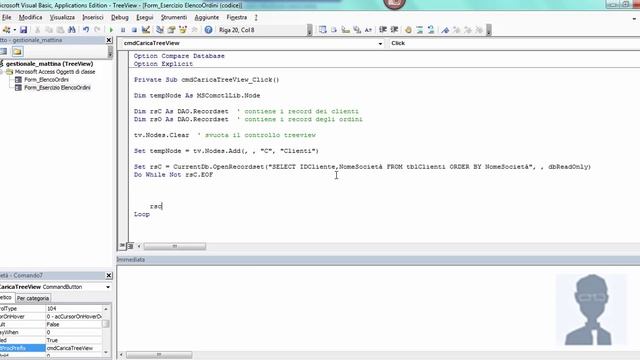Click the property value 104 cell

73,309
